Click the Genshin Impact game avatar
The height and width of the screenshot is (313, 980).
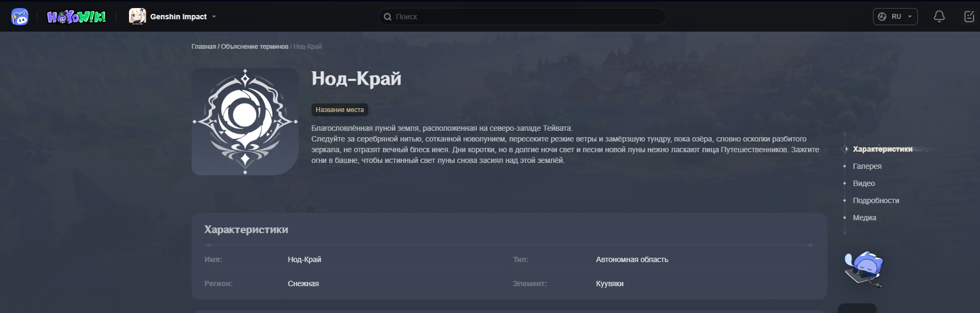[x=138, y=17]
